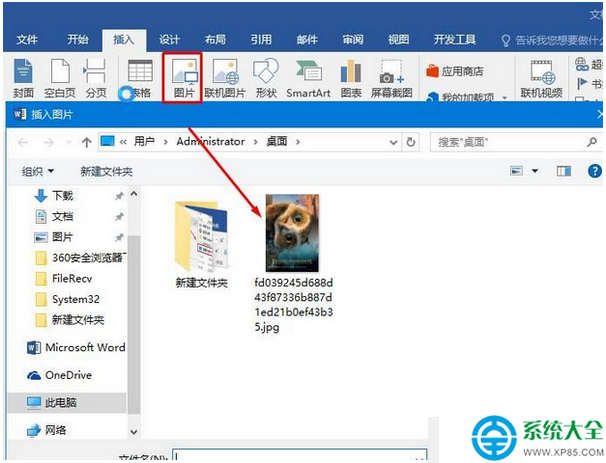The width and height of the screenshot is (606, 463).
Task: Expand the chevron after 桌面
Action: pos(298,142)
